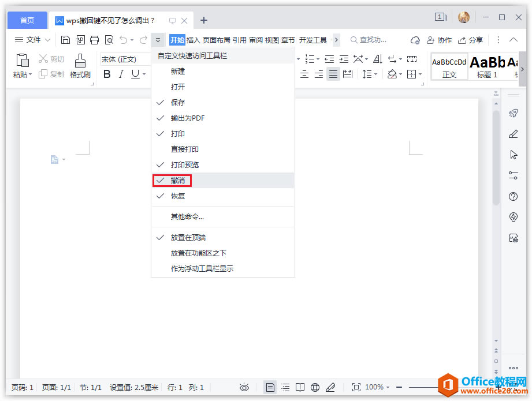Click the Redo arrow icon
The height and width of the screenshot is (401, 532).
143,40
